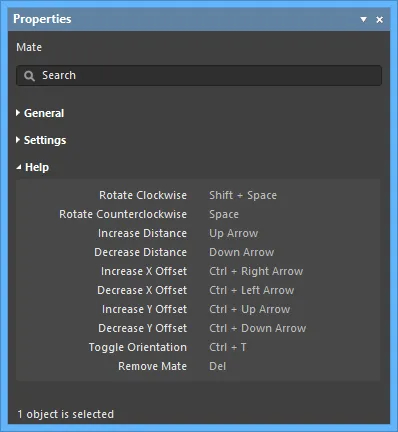Select the Decrease Y Offset entry
The image size is (398, 432).
142,328
